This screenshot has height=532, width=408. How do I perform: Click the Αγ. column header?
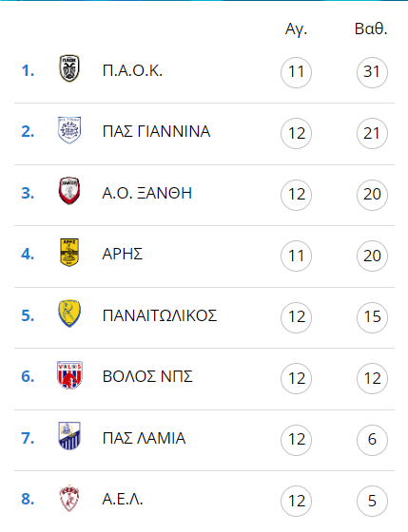pos(296,29)
